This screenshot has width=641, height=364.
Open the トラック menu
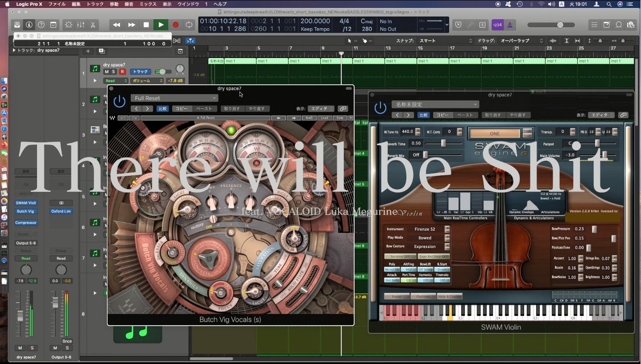point(95,4)
